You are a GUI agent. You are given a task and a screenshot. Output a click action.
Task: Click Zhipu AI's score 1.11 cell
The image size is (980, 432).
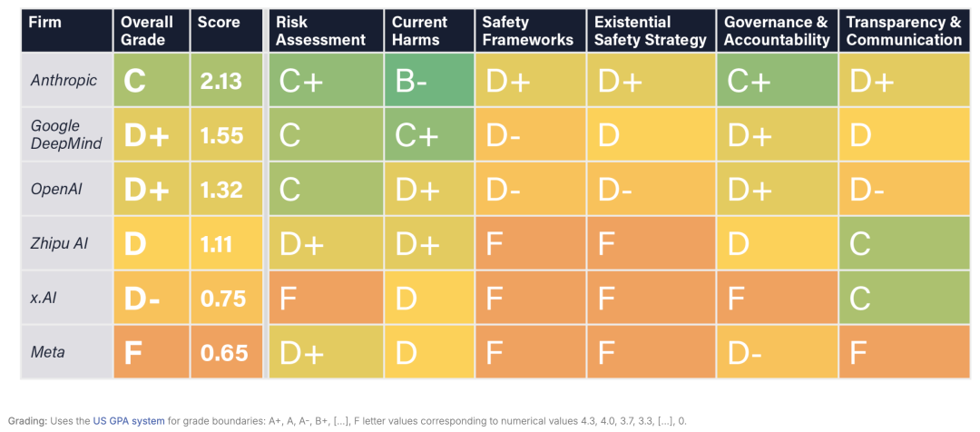click(x=226, y=242)
